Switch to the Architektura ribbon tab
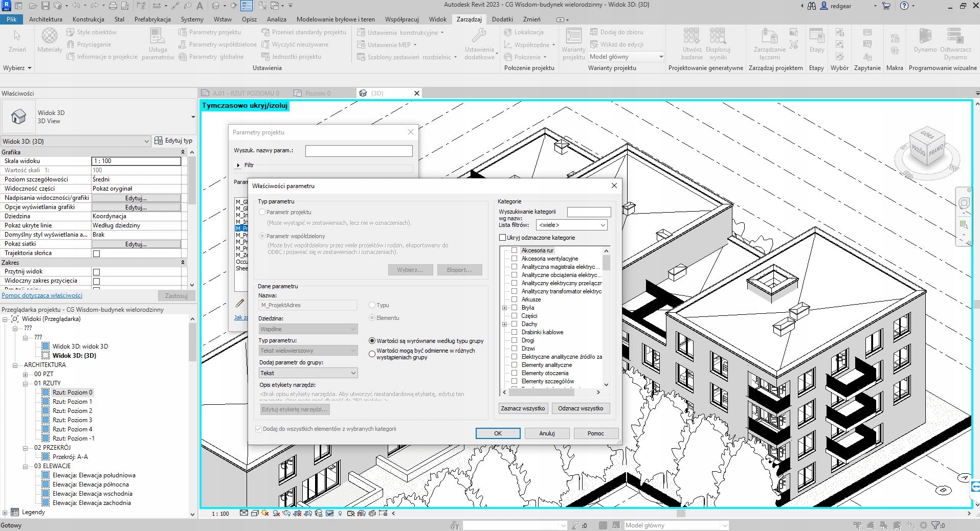This screenshot has width=980, height=531. tap(46, 19)
